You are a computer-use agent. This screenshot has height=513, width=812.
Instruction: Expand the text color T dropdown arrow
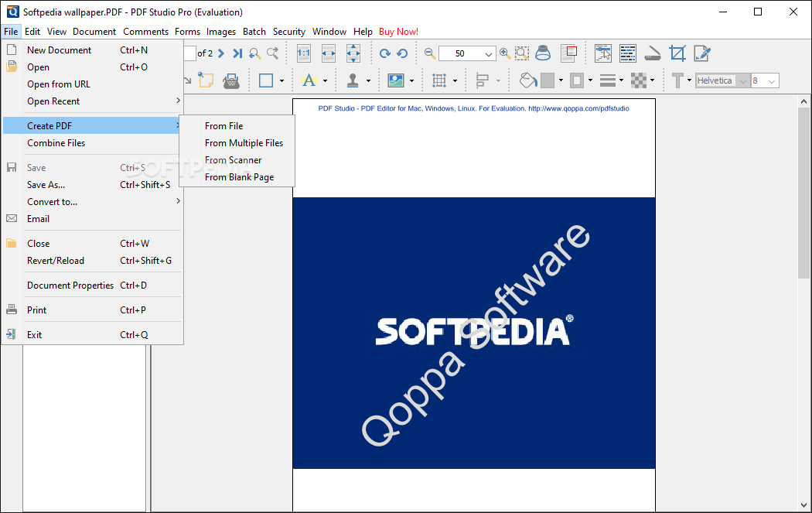point(689,80)
